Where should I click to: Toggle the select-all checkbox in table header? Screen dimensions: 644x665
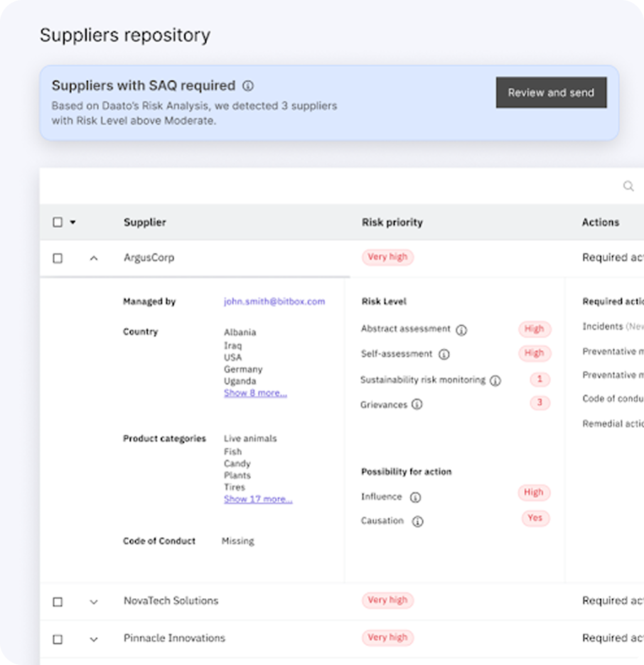click(x=58, y=222)
